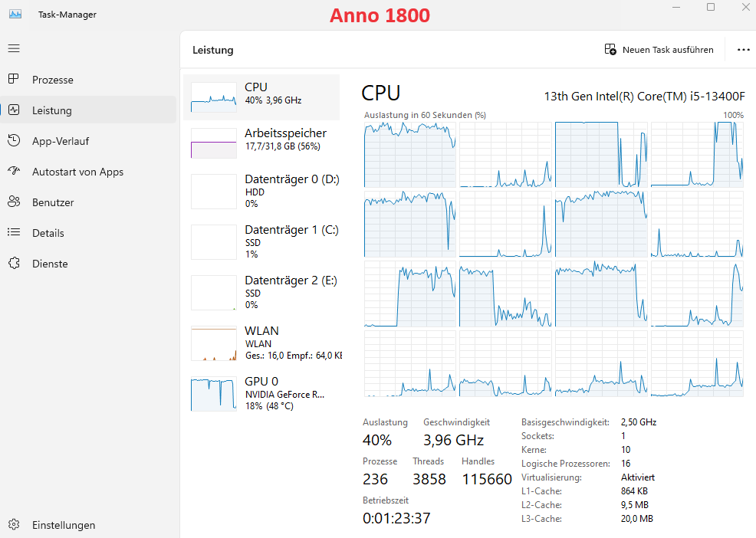The width and height of the screenshot is (756, 538).
Task: Select the Arbeitsspeicher memory entry
Action: [261, 143]
